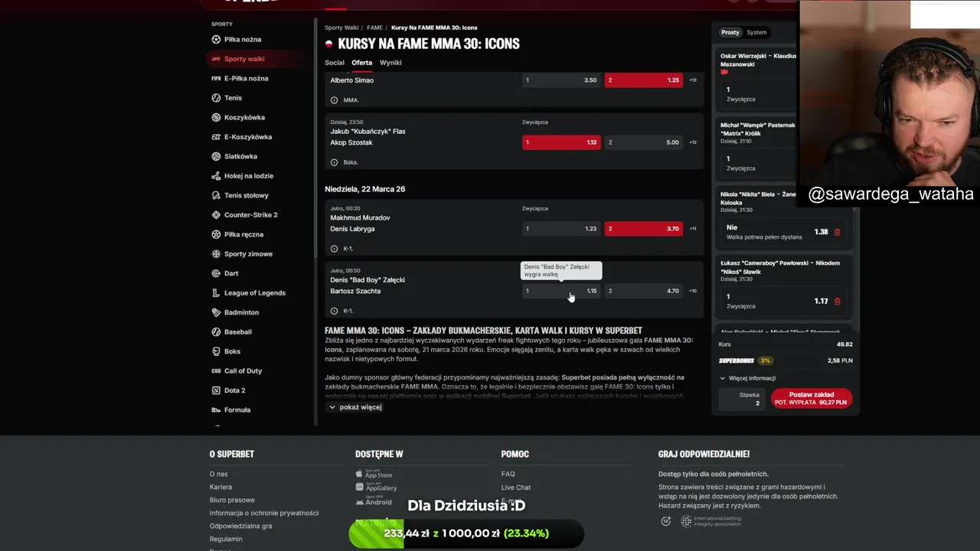Click the Siatkówka volleyball icon
Image resolution: width=980 pixels, height=551 pixels.
pyautogui.click(x=216, y=156)
